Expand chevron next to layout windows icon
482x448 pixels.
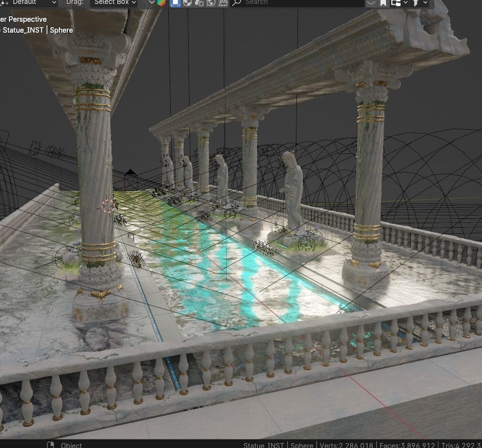point(405,3)
